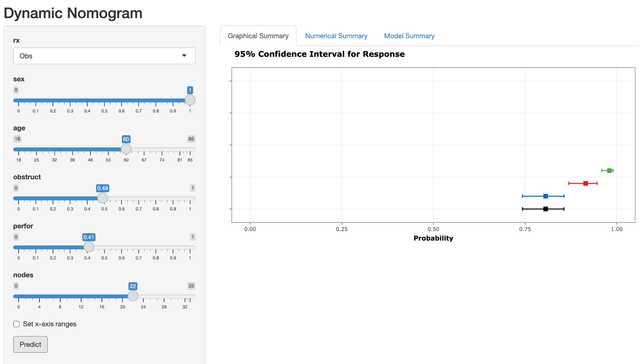This screenshot has height=364, width=641.
Task: Click the green confidence interval point
Action: 609,170
